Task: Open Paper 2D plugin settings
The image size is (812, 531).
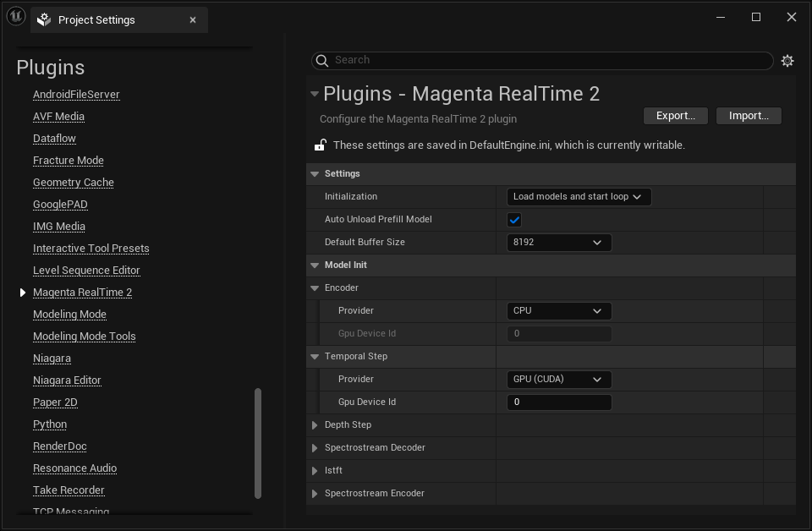Action: (x=55, y=402)
